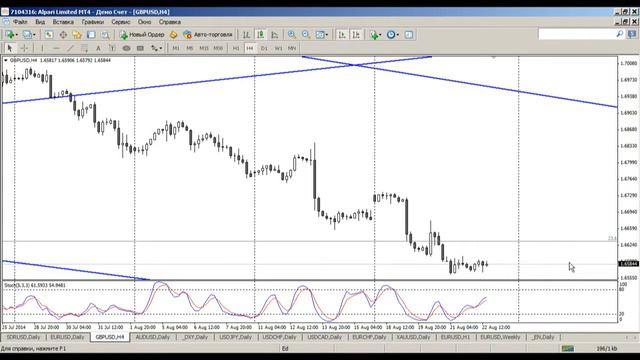
Task: Click the connection status bars icon
Action: click(x=568, y=349)
